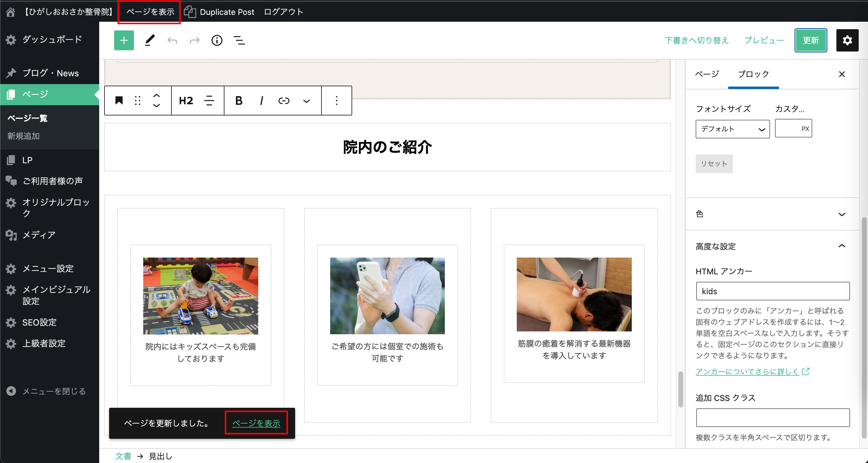Screen dimensions: 868x463
Task: Open the フォントサイズ デフォルト dropdown
Action: point(732,129)
